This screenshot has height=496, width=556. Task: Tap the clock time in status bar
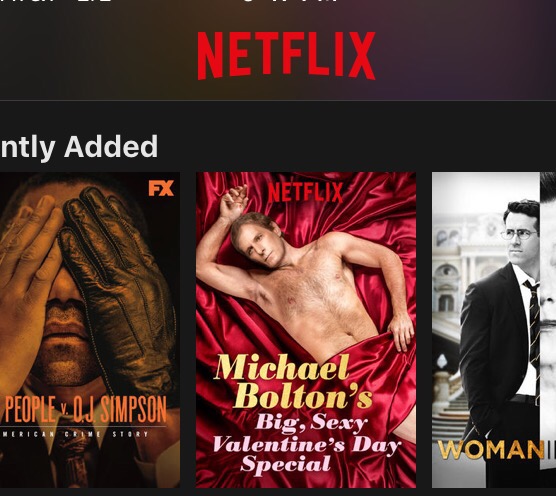coord(291,1)
